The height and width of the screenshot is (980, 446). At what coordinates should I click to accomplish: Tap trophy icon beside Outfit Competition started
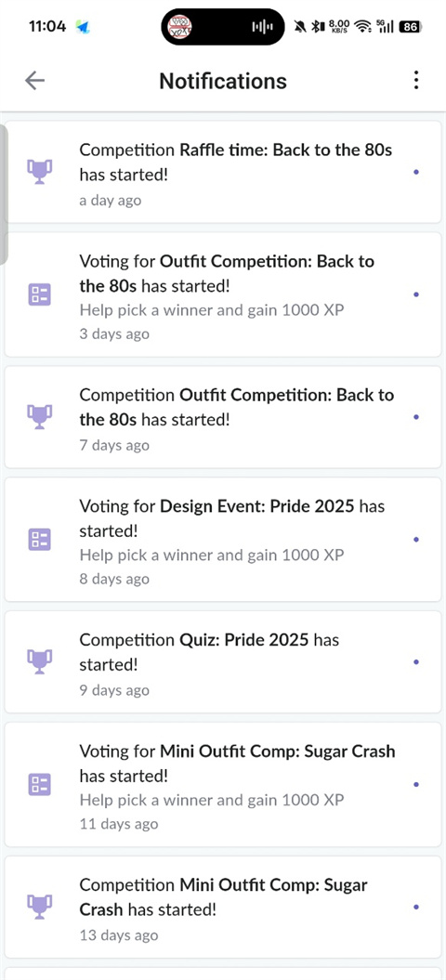39,417
